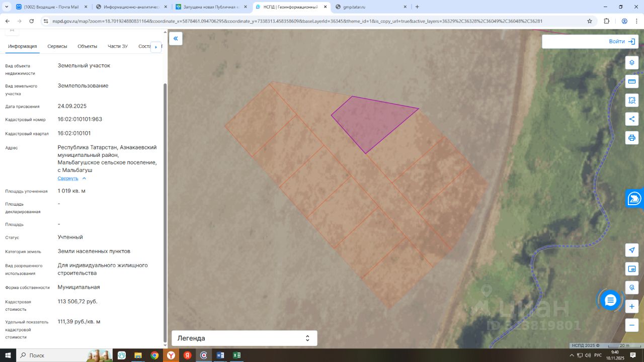Open the Windows Start menu
The width and height of the screenshot is (644, 362).
pyautogui.click(x=8, y=355)
